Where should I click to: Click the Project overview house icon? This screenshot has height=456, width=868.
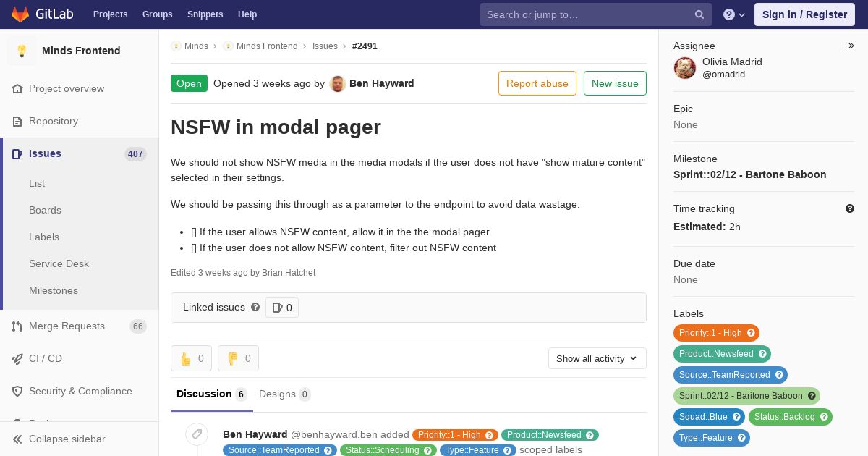point(17,88)
